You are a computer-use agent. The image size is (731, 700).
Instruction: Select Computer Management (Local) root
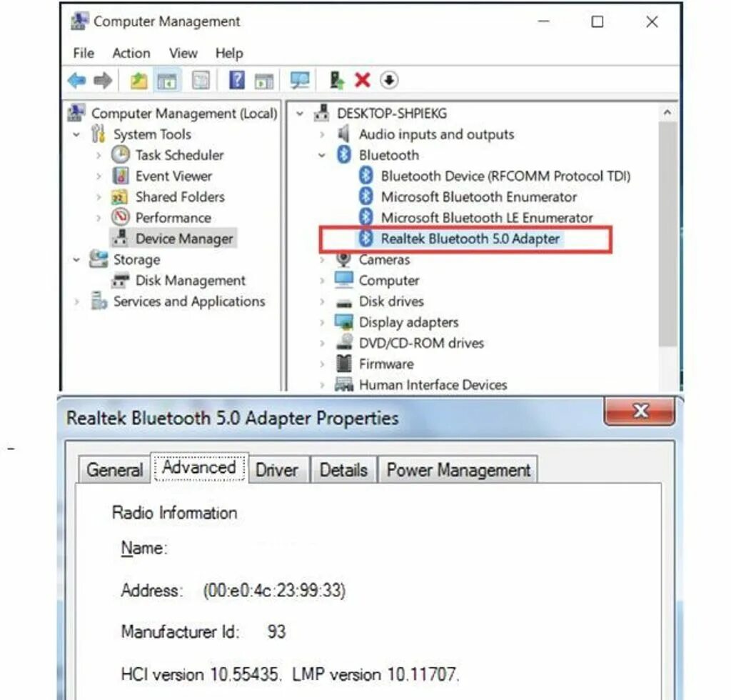[183, 114]
